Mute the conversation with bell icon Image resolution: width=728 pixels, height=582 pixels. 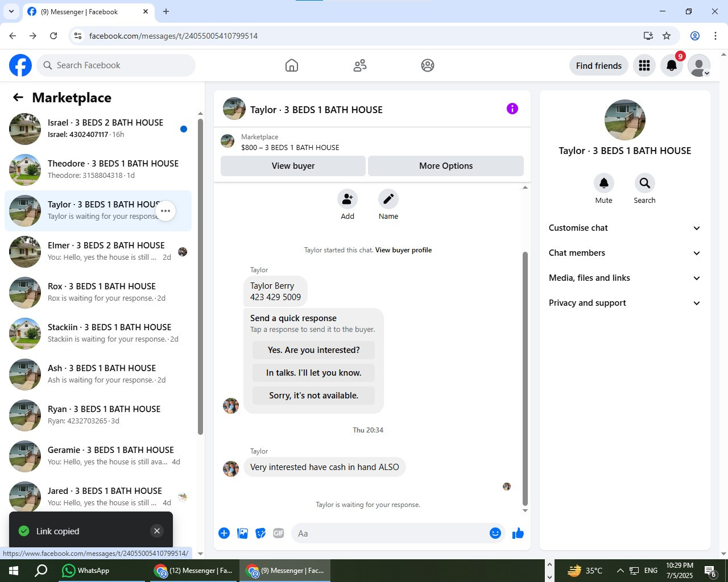pyautogui.click(x=604, y=183)
